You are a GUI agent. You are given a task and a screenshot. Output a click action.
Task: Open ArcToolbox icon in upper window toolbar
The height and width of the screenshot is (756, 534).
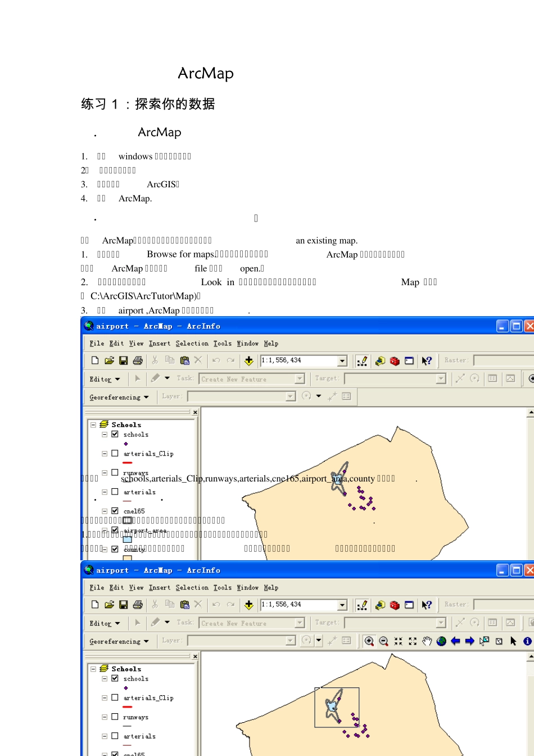tap(395, 361)
